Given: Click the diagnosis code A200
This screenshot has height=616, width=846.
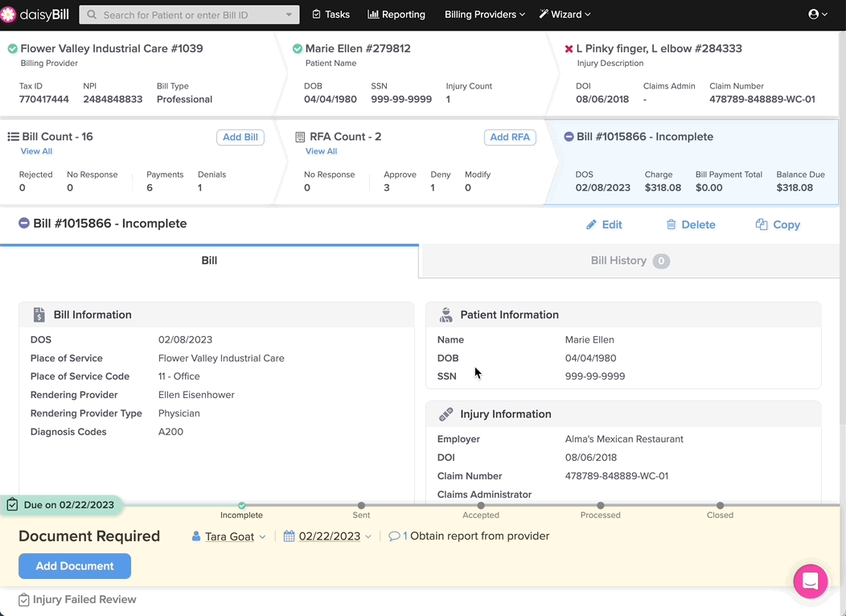Looking at the screenshot, I should click(x=170, y=432).
